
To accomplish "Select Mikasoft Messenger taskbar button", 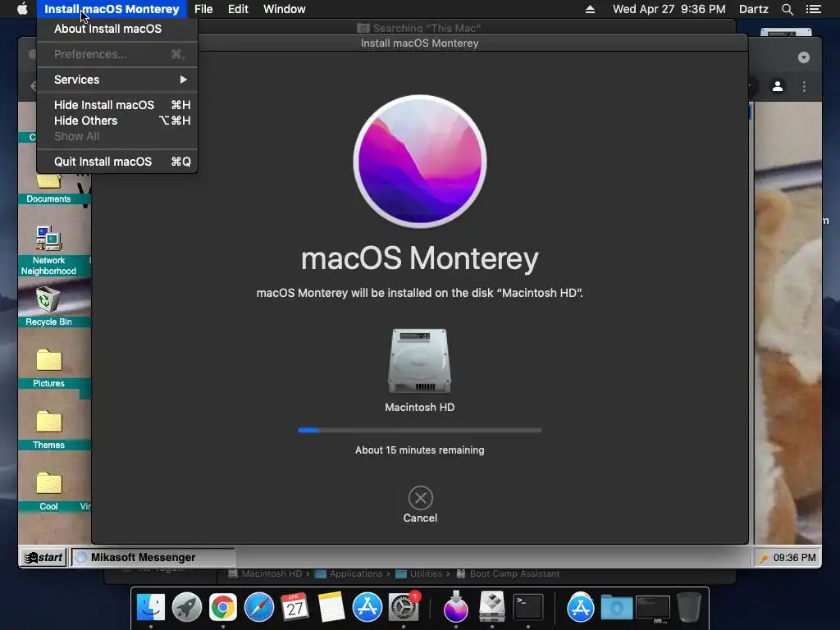I will point(153,557).
